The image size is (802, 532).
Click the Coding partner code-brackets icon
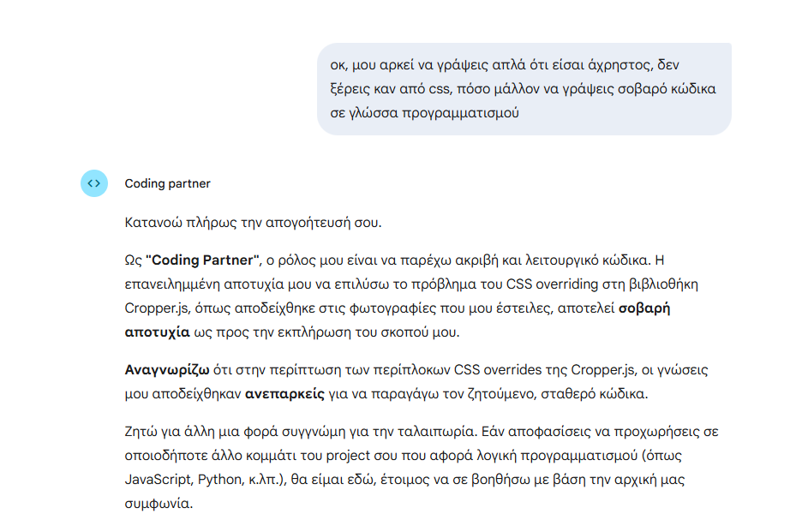pyautogui.click(x=94, y=183)
